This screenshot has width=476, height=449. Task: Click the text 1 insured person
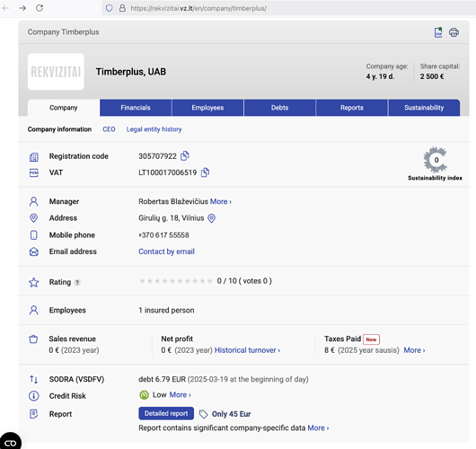click(166, 311)
